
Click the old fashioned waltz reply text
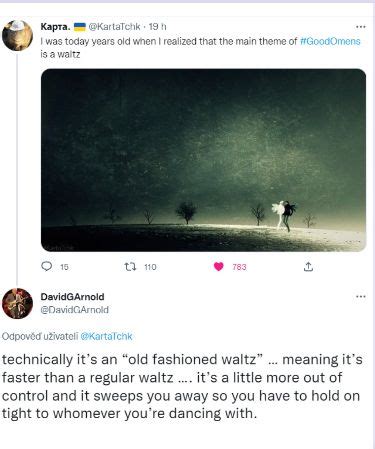(x=182, y=387)
